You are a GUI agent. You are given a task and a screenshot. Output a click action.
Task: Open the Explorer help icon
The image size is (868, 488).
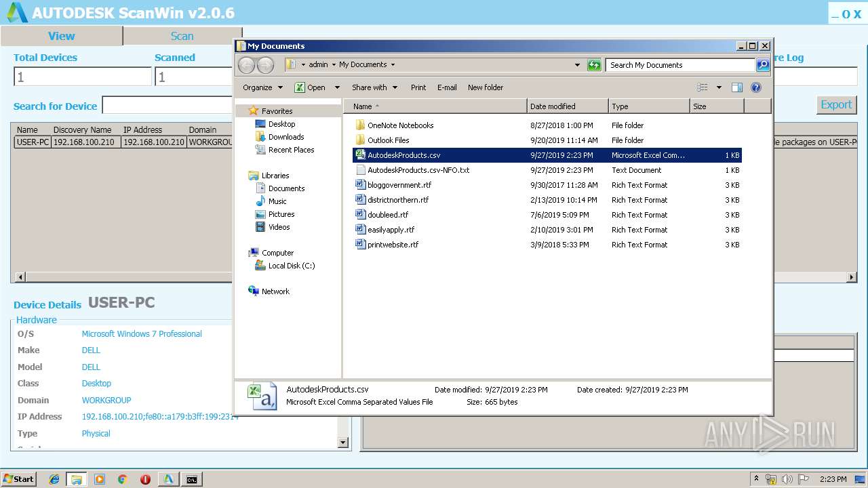point(756,87)
